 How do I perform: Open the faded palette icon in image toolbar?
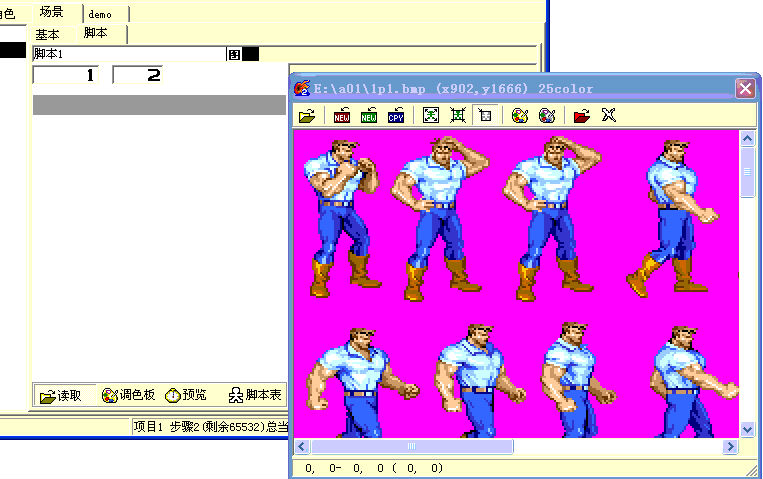547,115
